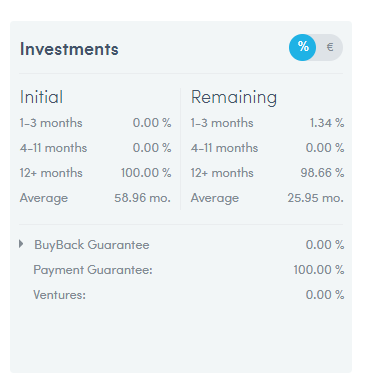Switch investments view to euro amounts
The height and width of the screenshot is (389, 366).
pyautogui.click(x=330, y=47)
